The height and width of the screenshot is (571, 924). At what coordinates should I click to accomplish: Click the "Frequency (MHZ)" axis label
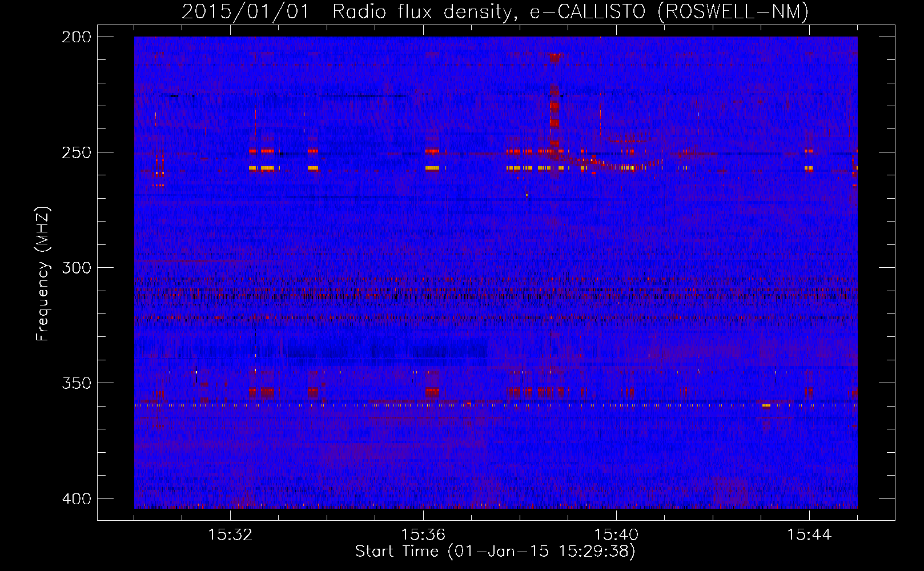click(43, 274)
